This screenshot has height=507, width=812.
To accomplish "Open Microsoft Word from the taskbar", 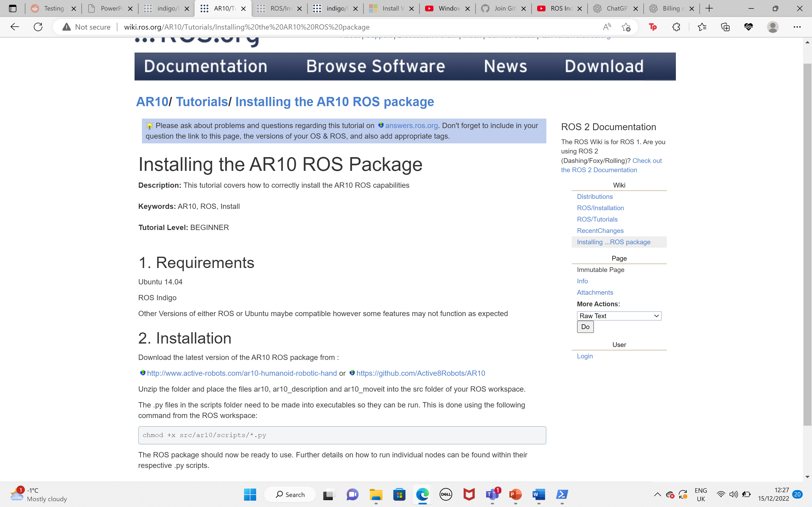I will click(x=538, y=494).
